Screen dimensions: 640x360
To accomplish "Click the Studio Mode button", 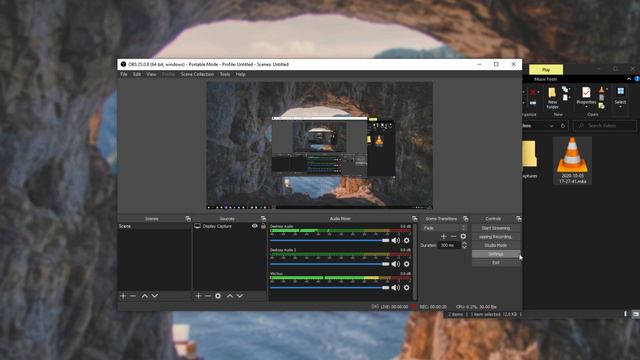I will (x=496, y=245).
